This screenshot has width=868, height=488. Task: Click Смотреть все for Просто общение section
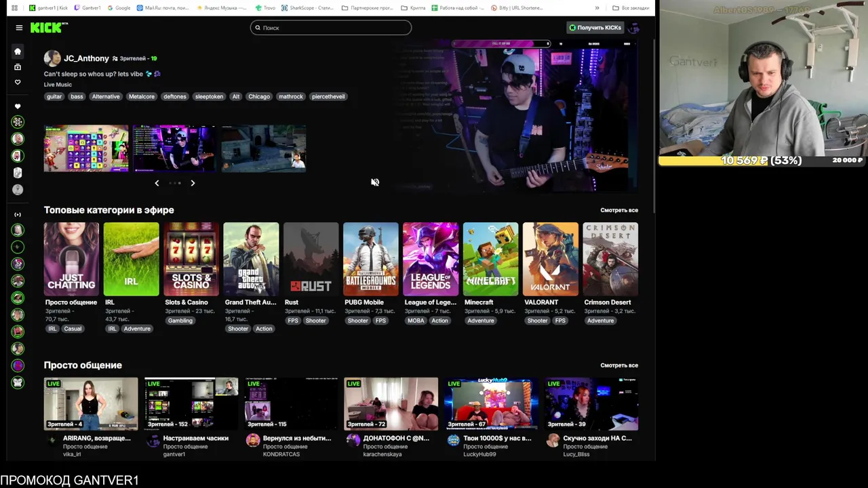click(619, 365)
